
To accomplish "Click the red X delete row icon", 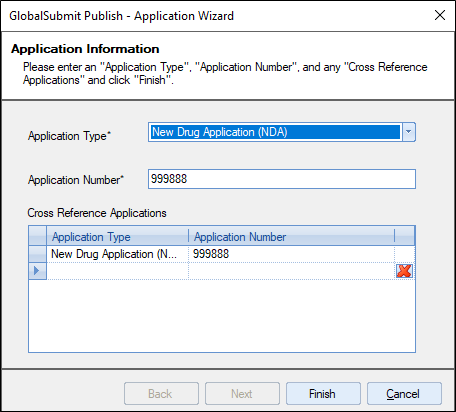I will point(404,271).
